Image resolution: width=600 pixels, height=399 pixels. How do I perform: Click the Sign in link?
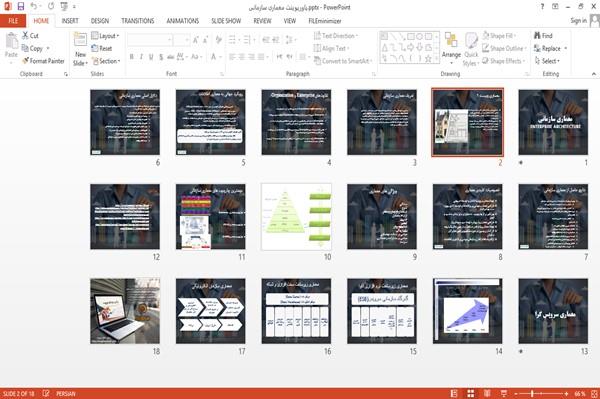coord(579,20)
